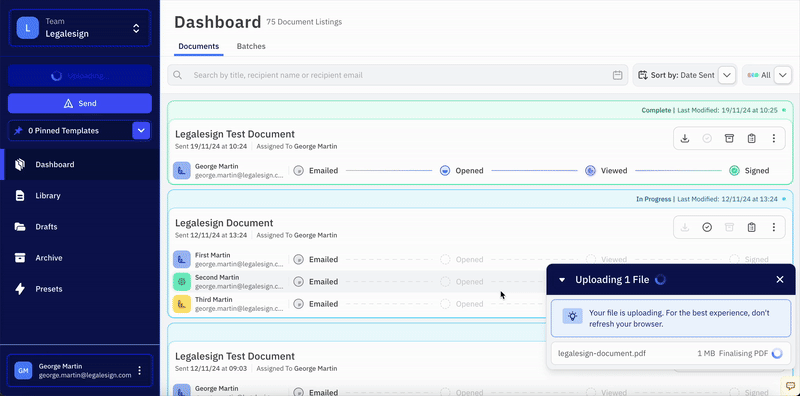
Task: Click the Uploading button in sidebar
Action: pos(80,76)
